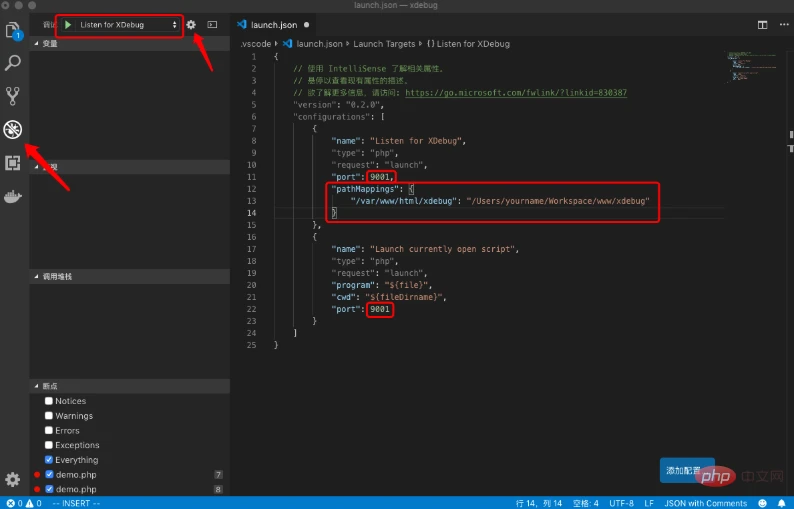Enable the Notices breakpoint checkbox

pyautogui.click(x=49, y=401)
